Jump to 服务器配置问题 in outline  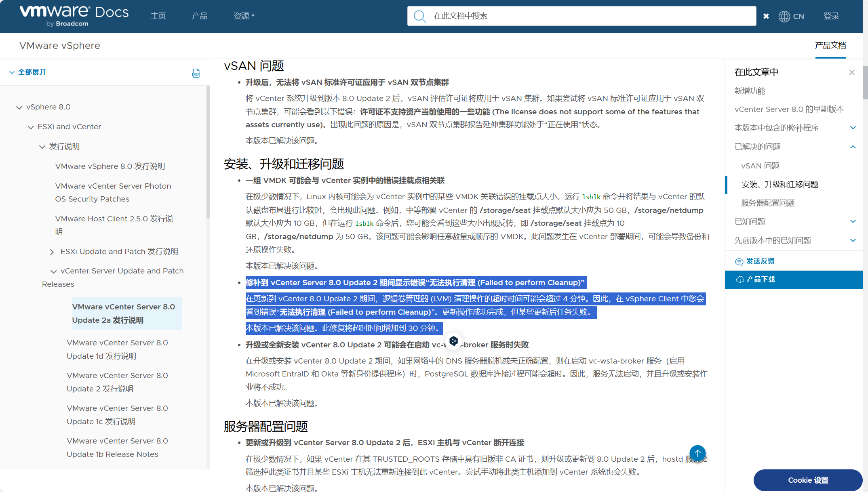768,203
